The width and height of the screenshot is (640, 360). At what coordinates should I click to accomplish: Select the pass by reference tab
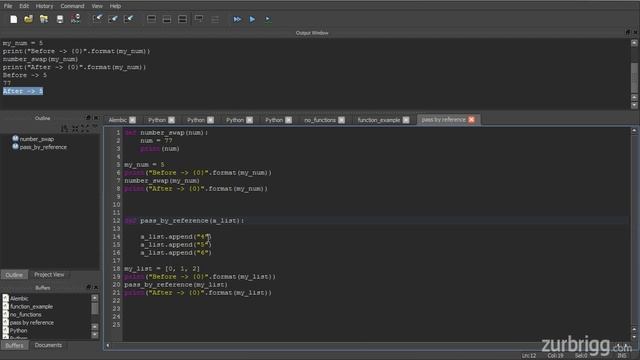[443, 120]
